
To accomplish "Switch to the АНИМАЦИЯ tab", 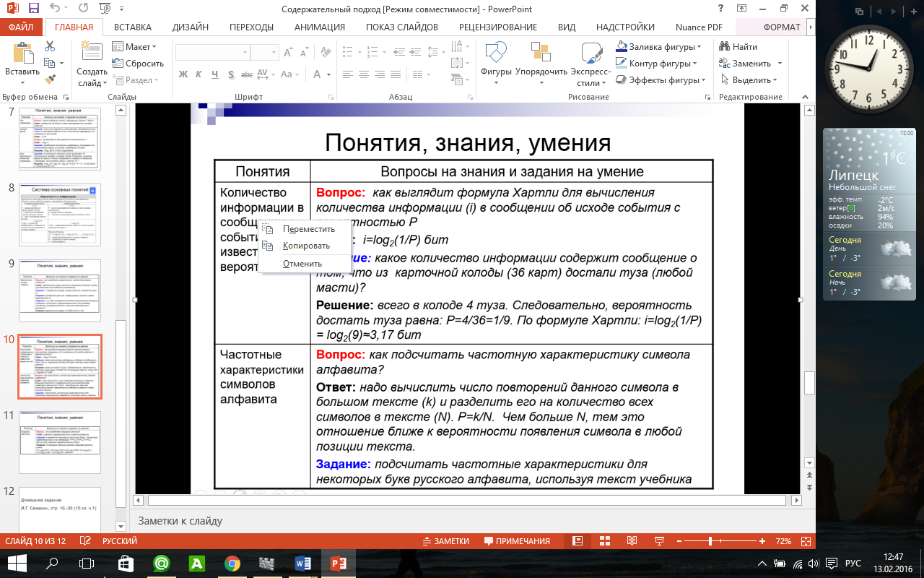I will coord(320,27).
